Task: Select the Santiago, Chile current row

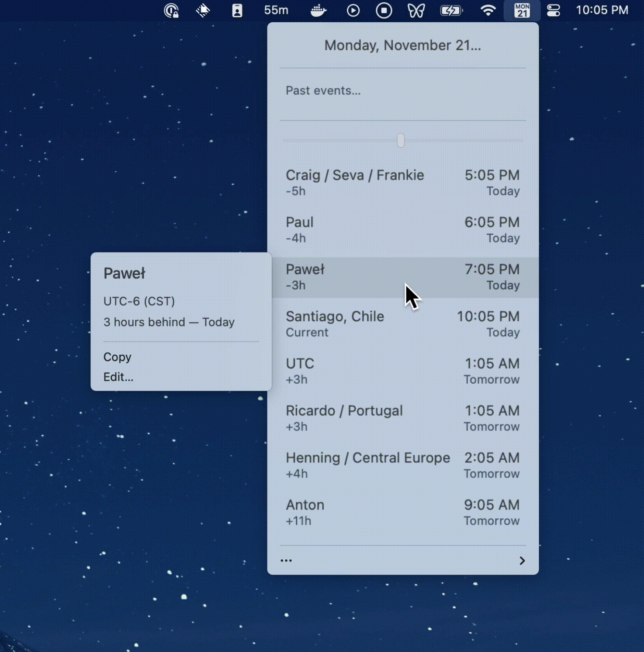Action: click(403, 324)
